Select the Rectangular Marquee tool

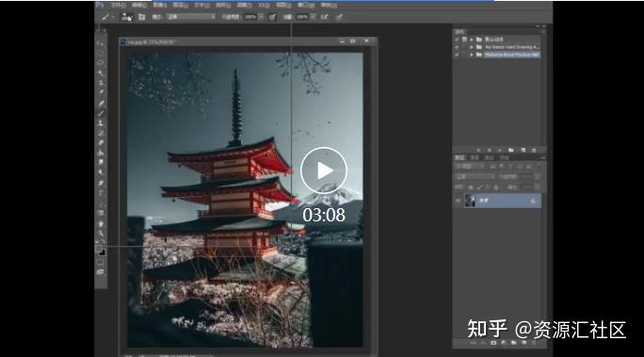point(101,53)
